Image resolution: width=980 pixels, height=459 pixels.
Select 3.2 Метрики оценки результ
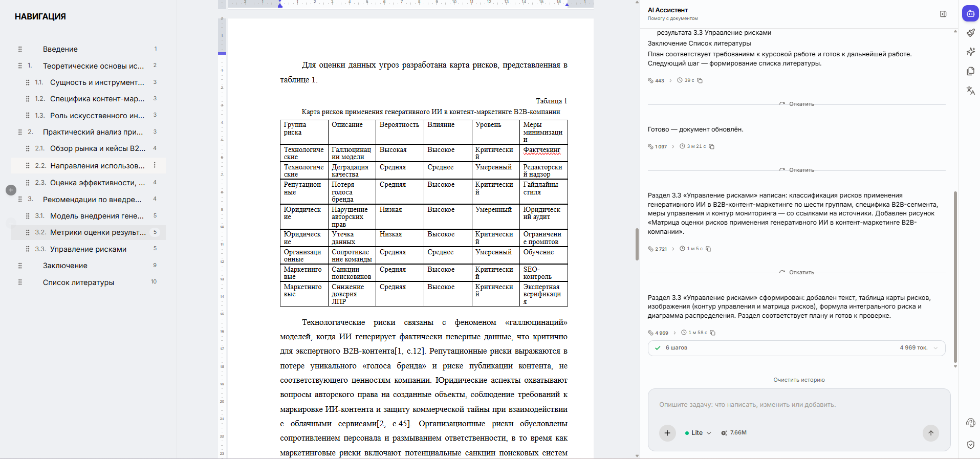point(98,232)
